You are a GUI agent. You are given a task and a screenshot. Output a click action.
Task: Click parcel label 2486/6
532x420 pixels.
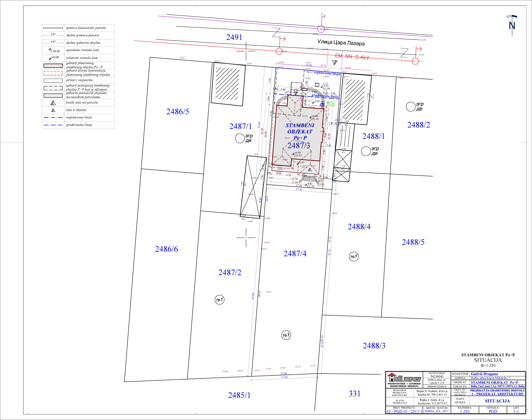166,249
